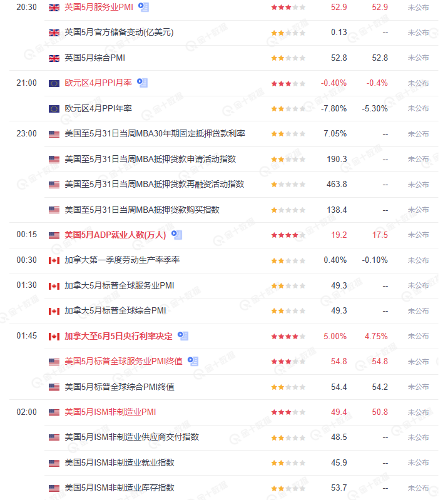Viewport: 440px width, 500px height.
Task: Open 美国5月标普全球服务业PMI终值 event
Action: tap(123, 361)
